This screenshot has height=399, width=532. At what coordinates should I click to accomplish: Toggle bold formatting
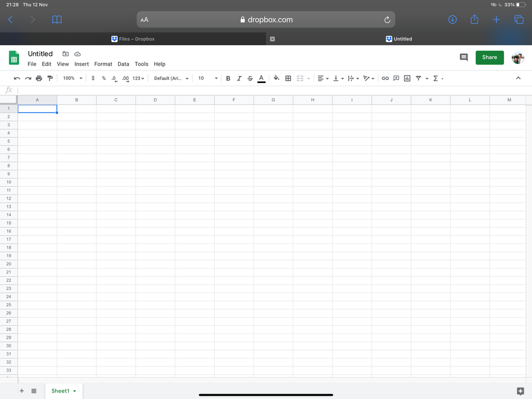(x=228, y=78)
